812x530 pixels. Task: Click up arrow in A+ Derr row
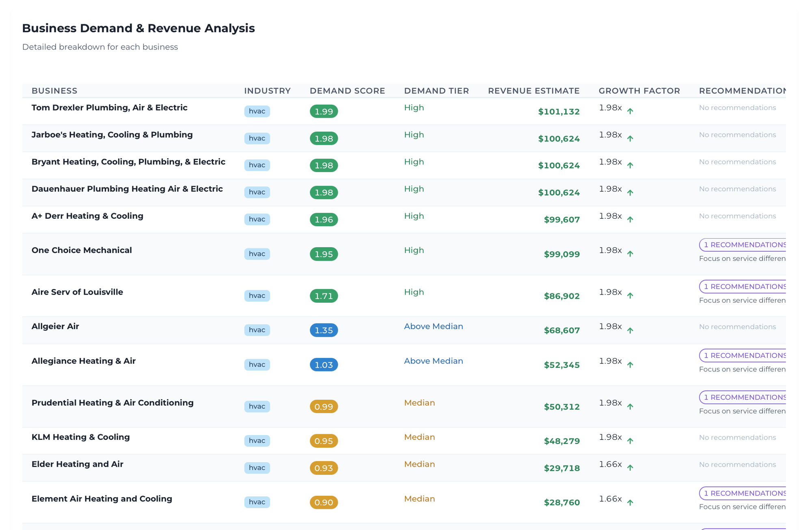(x=630, y=220)
